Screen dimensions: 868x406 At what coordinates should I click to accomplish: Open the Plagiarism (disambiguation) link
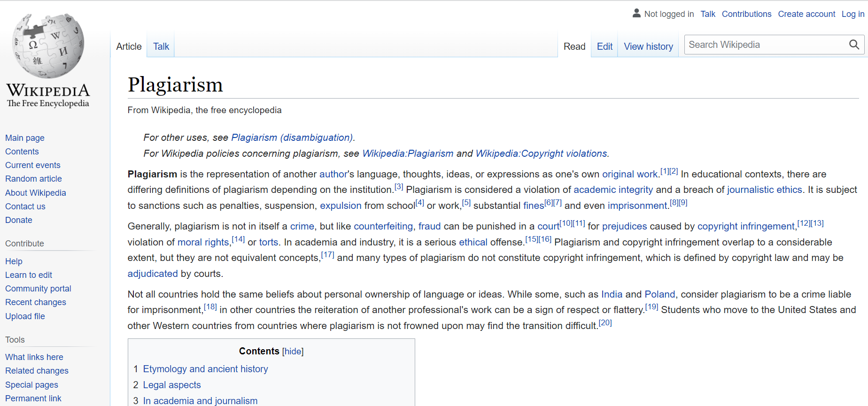pyautogui.click(x=292, y=138)
